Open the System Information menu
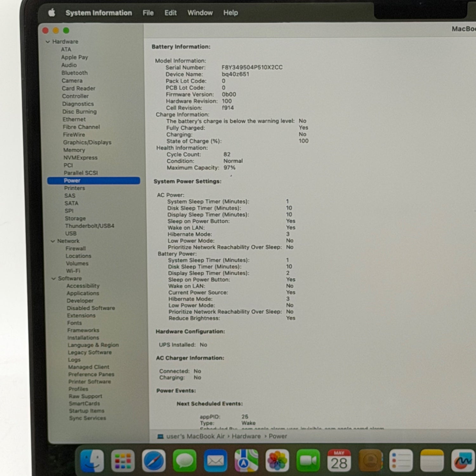The width and height of the screenshot is (476, 476). click(99, 13)
